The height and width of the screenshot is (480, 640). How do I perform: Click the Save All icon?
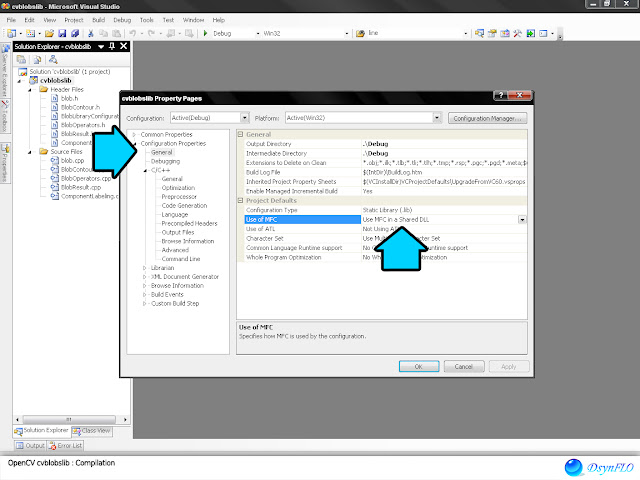(75, 33)
